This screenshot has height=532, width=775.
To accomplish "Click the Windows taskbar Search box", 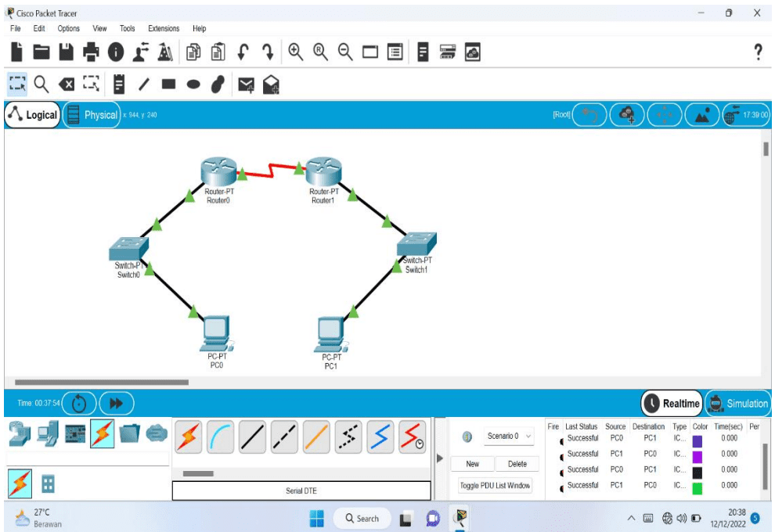I will [362, 518].
